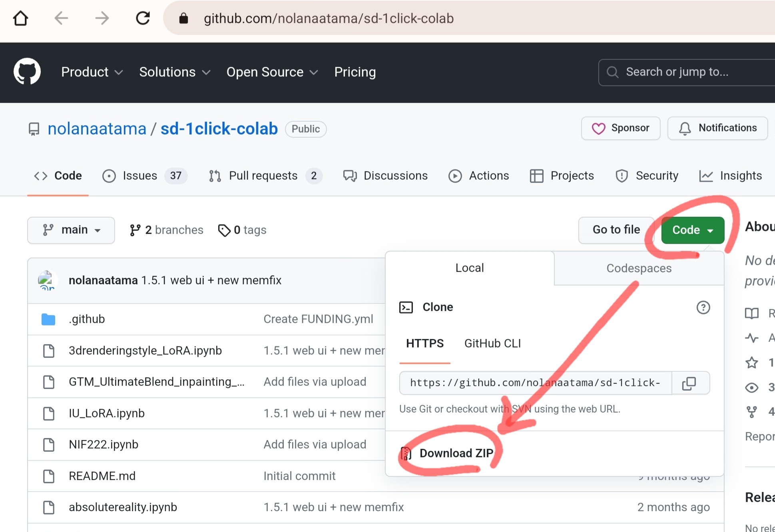Click the browser home icon
Image resolution: width=775 pixels, height=532 pixels.
pyautogui.click(x=20, y=18)
